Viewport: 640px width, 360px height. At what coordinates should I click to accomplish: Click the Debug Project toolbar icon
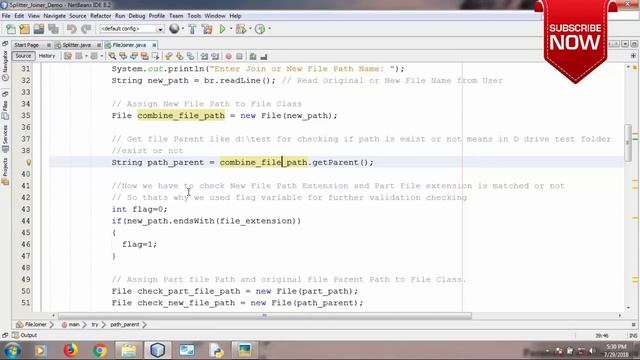pos(241,29)
